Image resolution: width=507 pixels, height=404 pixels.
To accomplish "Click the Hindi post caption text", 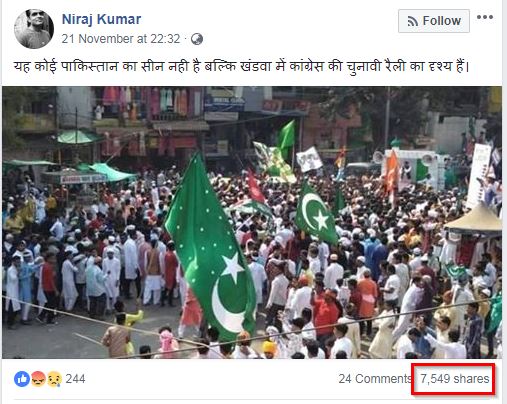I will point(241,66).
